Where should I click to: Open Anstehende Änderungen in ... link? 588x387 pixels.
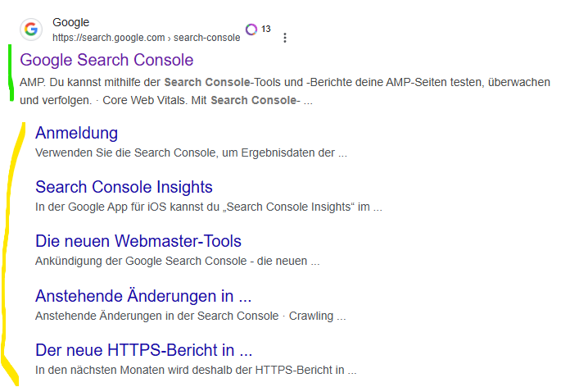(x=143, y=296)
